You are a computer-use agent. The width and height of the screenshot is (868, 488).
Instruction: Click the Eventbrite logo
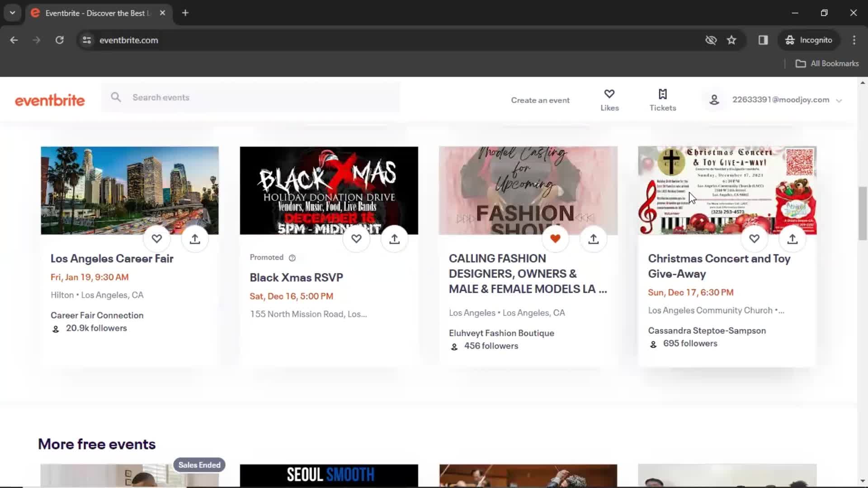coord(50,100)
